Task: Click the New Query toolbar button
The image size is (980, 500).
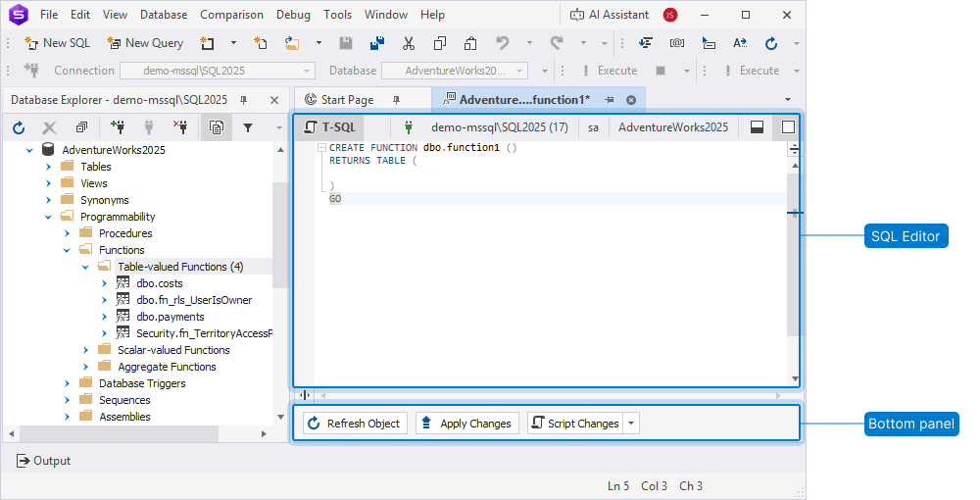Action: coord(145,43)
